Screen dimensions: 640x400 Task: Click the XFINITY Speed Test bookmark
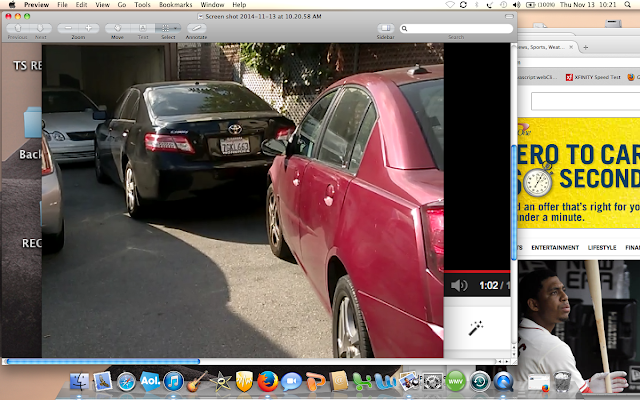pyautogui.click(x=593, y=77)
